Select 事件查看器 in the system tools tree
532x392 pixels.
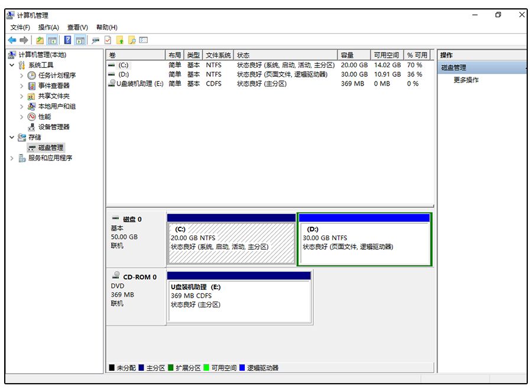tap(54, 86)
